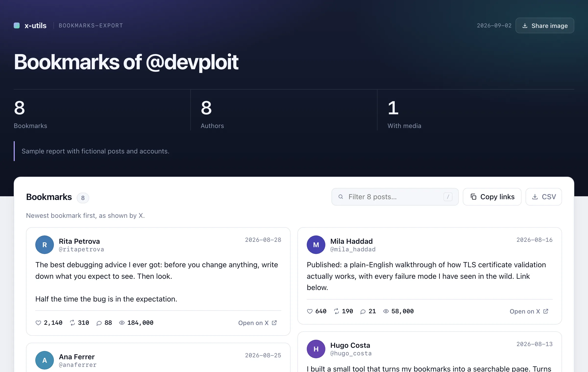Click the BOOKMARKS-EXPORT label
Screen dimensions: 588x372
91,25
